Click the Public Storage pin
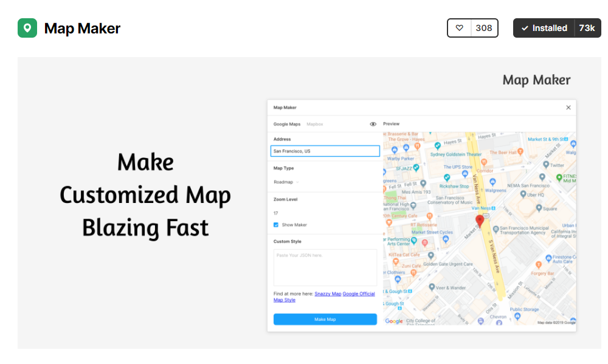 pos(517,317)
